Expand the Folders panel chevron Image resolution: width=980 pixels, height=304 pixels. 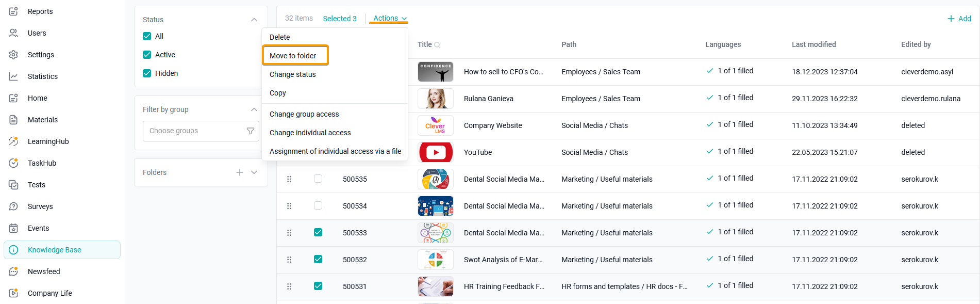point(254,172)
